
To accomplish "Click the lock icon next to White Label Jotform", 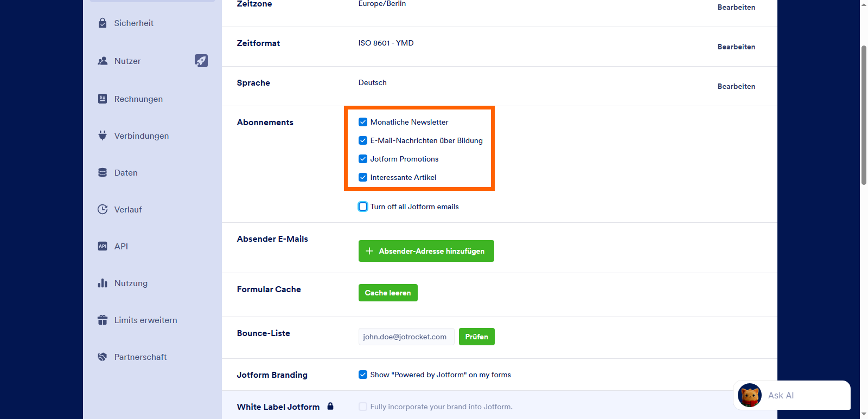I will pos(331,407).
